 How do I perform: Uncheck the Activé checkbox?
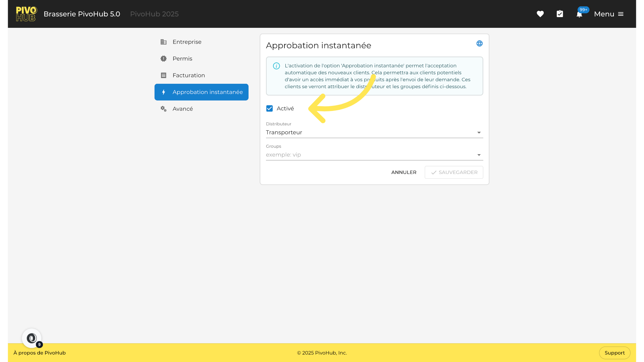(269, 109)
